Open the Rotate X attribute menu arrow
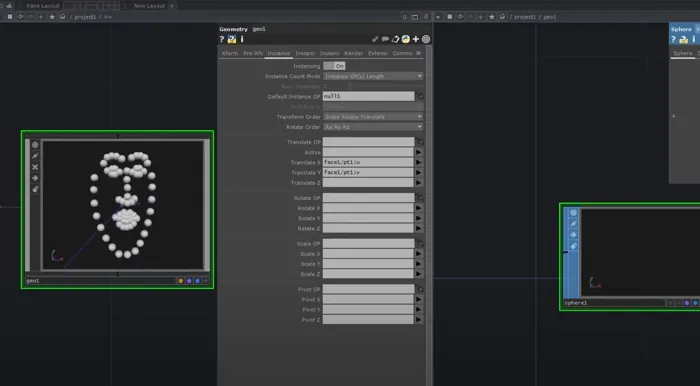The height and width of the screenshot is (386, 700). (x=419, y=208)
